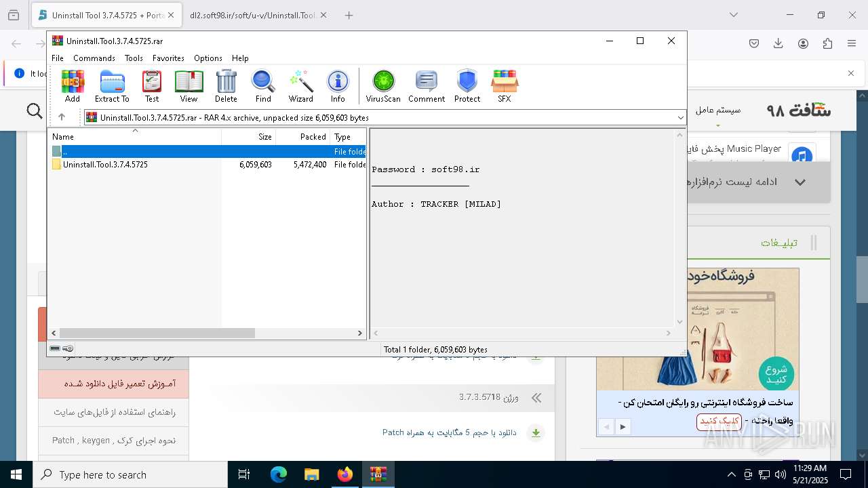
Task: Select the Uninstall.Tool.3.7.4.5725 folder row
Action: [208, 165]
